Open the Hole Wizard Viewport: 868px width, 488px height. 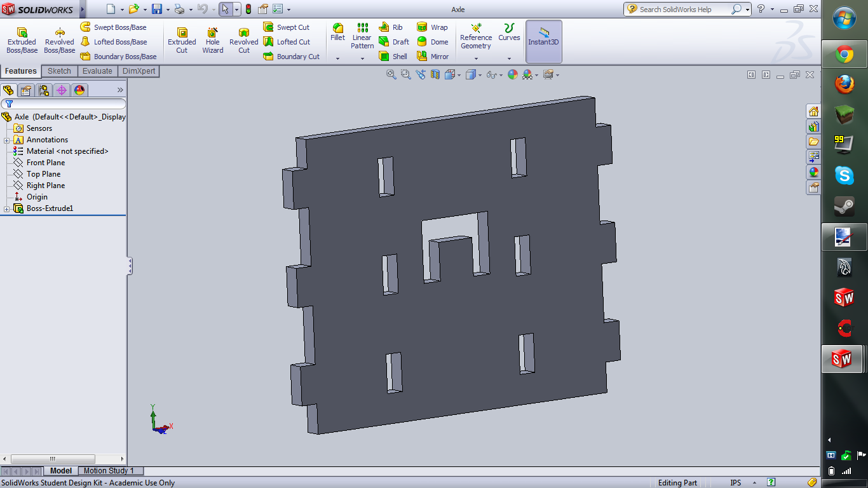click(x=213, y=41)
